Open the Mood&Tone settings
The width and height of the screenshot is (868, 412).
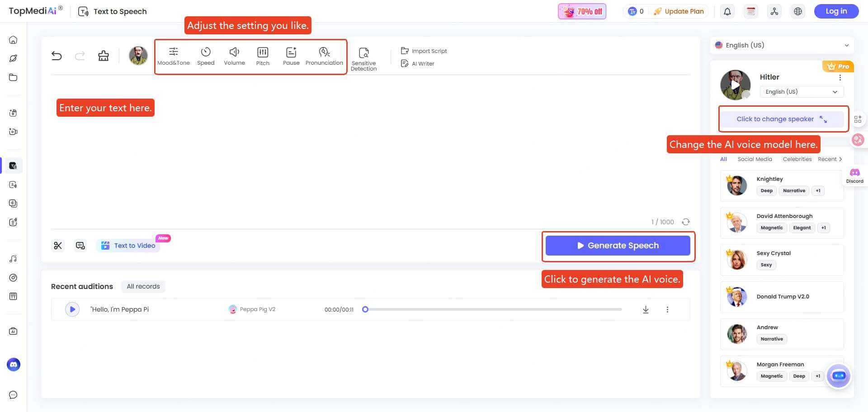click(174, 56)
